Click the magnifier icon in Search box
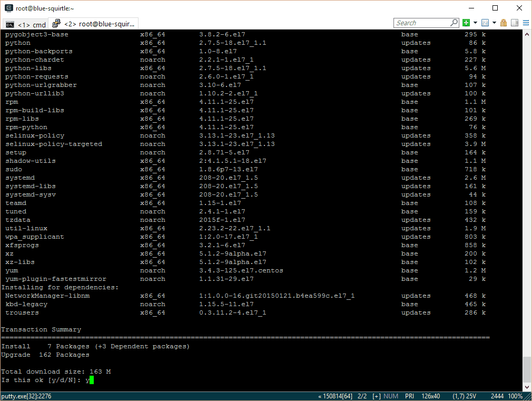Screen dimensions: 532x401 click(x=454, y=23)
